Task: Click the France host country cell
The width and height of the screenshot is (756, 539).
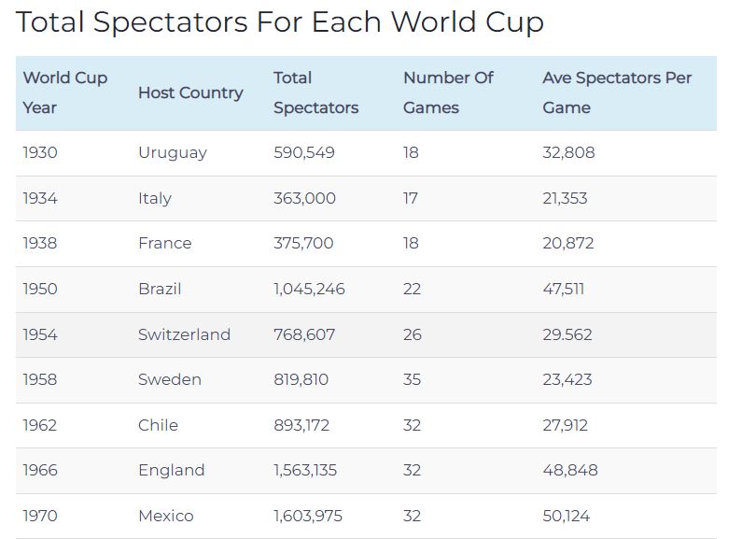Action: [x=165, y=243]
